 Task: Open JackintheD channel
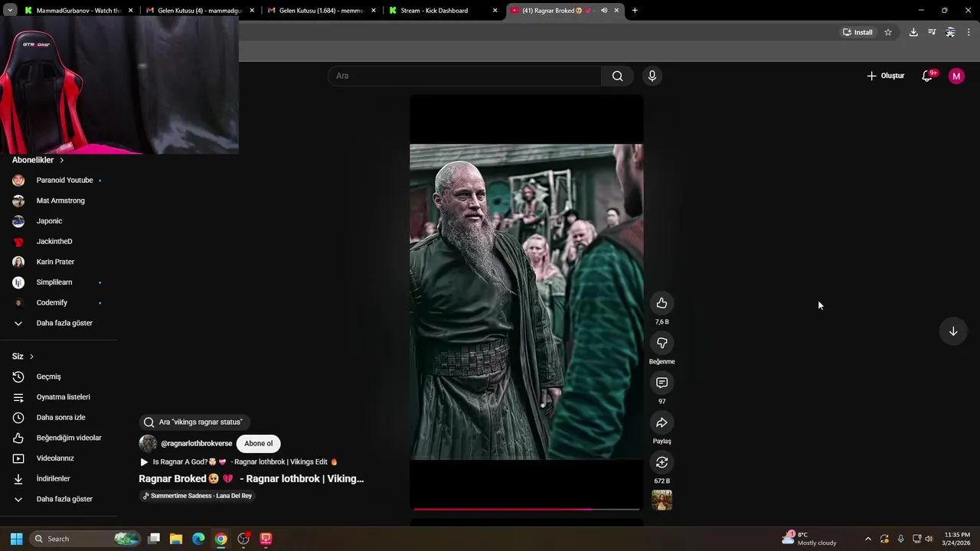click(58, 242)
